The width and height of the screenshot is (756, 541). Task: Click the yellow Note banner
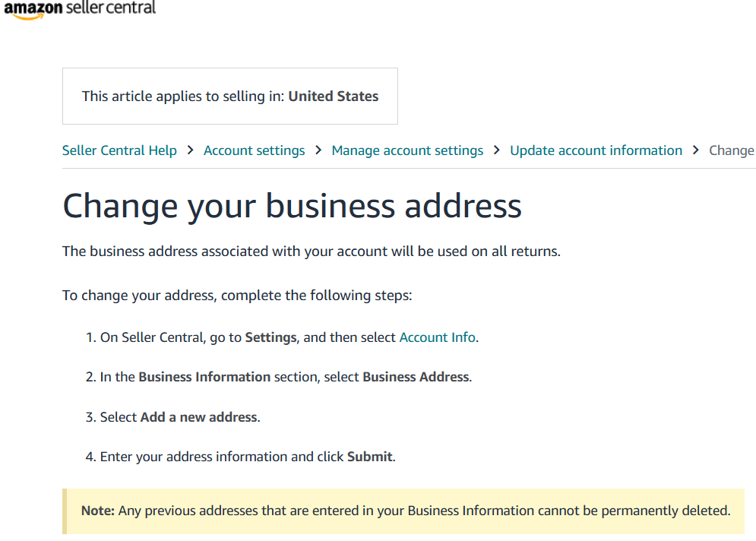click(x=403, y=511)
